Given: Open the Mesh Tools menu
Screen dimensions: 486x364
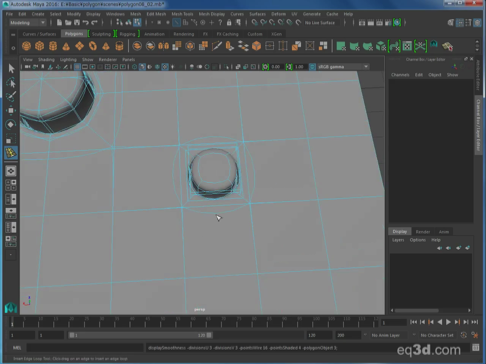Looking at the screenshot, I should click(182, 14).
